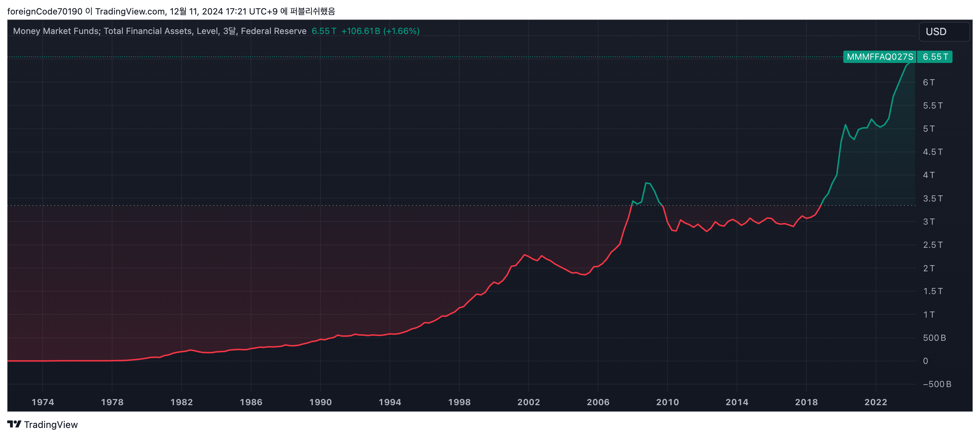Click the 1982 time axis label
Screen dimensions: 980x437
tap(182, 402)
